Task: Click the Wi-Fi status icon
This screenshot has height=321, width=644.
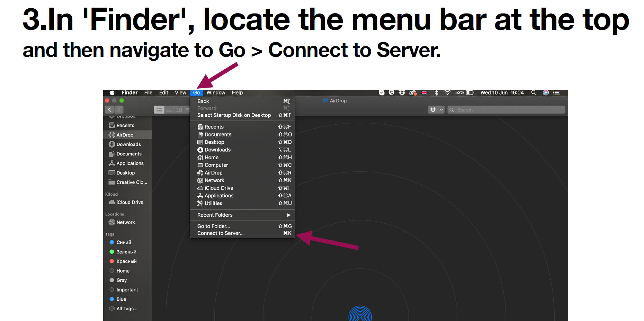Action: [x=447, y=92]
